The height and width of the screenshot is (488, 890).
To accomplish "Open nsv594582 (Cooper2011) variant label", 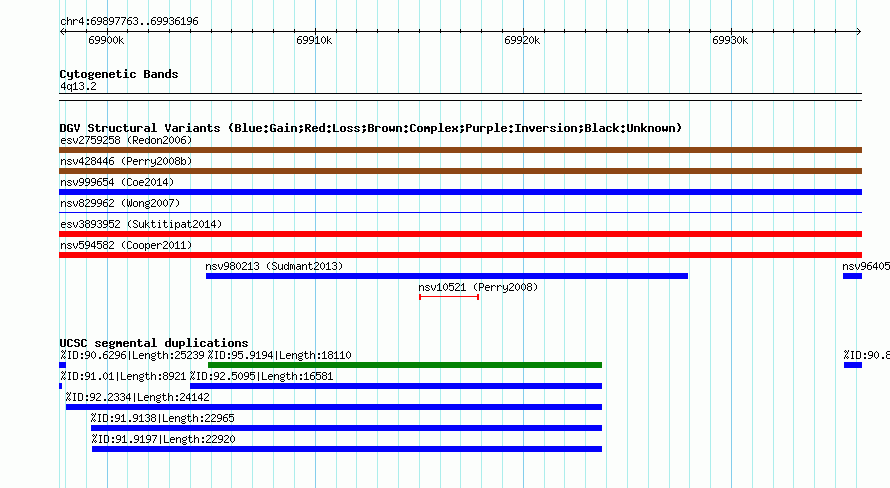I will 126,245.
